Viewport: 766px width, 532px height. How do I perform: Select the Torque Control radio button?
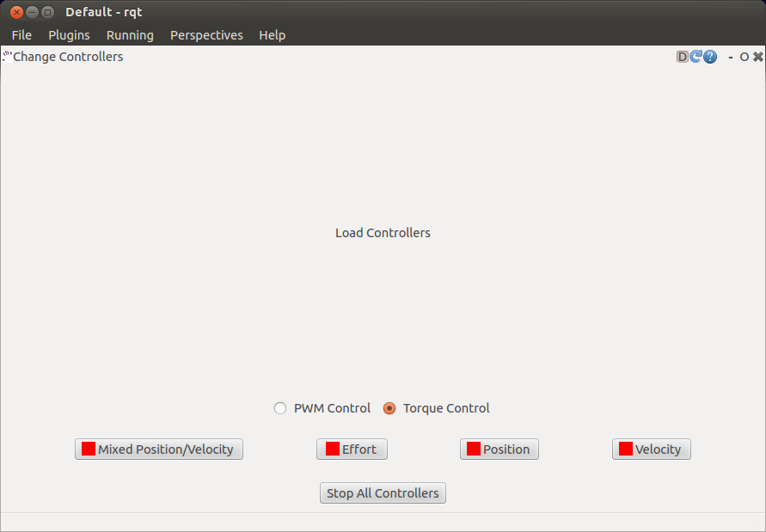[389, 408]
